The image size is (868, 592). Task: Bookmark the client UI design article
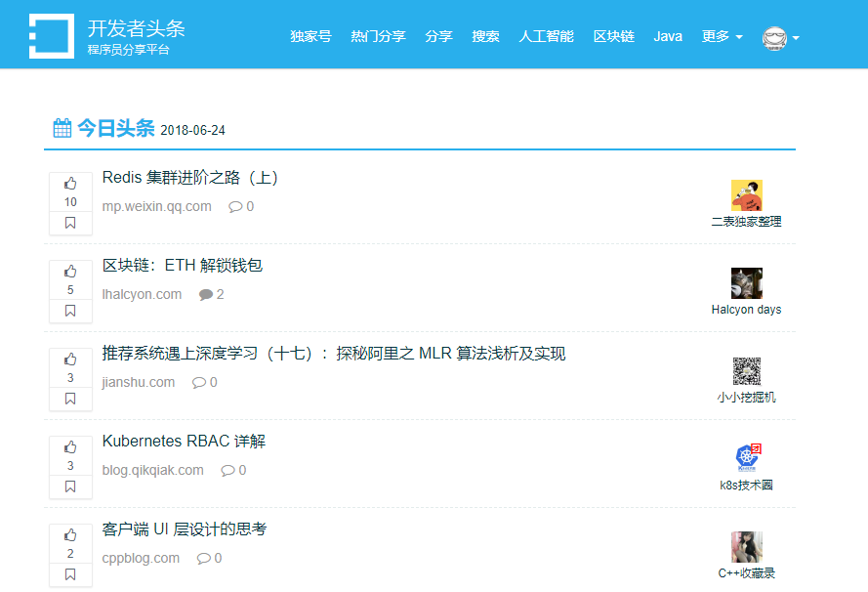[x=70, y=574]
